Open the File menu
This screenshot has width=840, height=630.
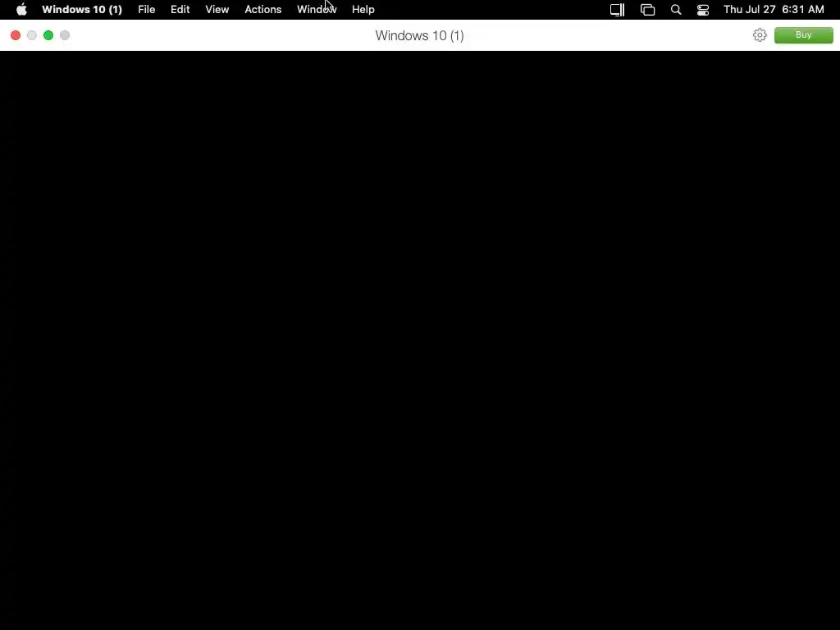[146, 10]
